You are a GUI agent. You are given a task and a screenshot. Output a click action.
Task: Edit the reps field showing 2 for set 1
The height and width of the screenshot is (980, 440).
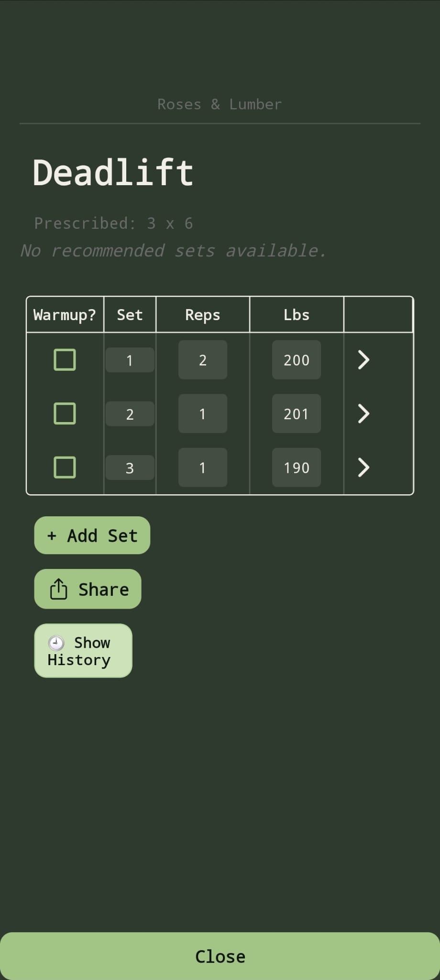click(x=203, y=360)
